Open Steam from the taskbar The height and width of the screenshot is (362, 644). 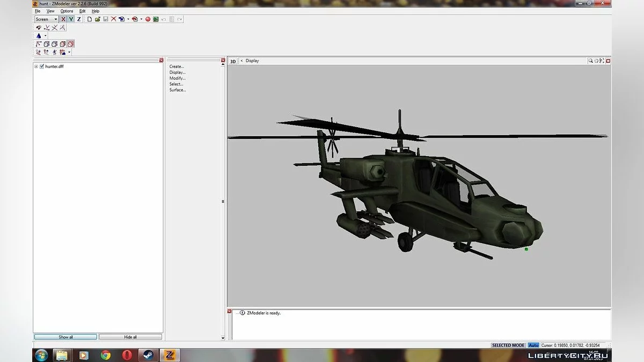(x=147, y=355)
